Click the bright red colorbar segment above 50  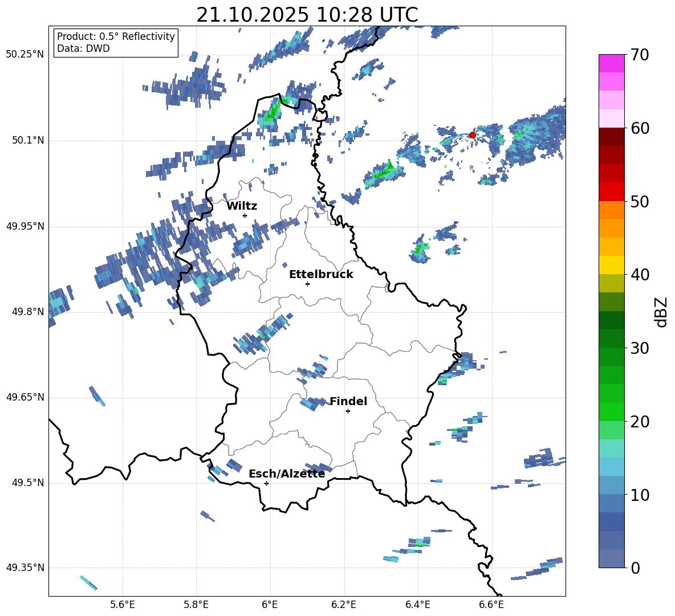(x=611, y=192)
